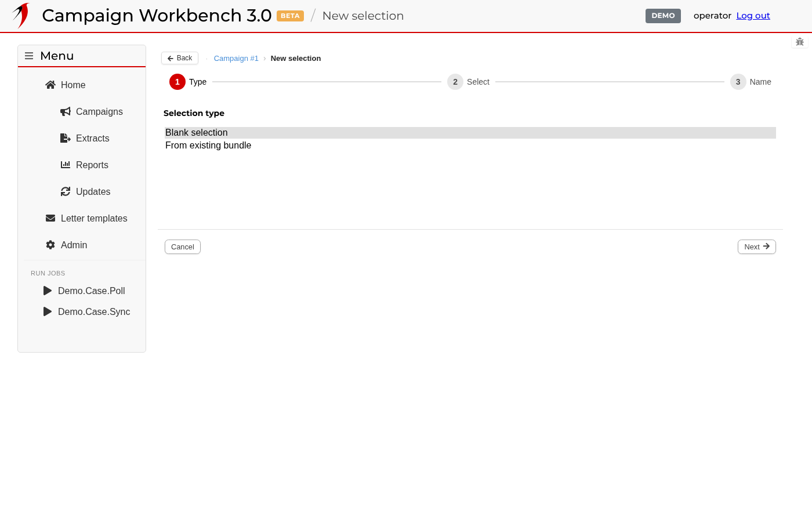This screenshot has width=812, height=522.
Task: Run Demo.Case.Sync using its play icon
Action: click(x=48, y=311)
